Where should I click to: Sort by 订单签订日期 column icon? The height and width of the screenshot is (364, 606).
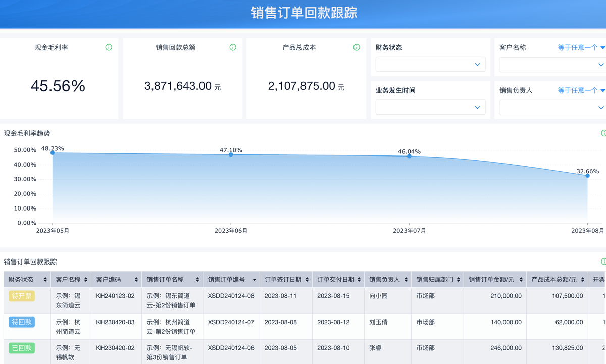click(x=307, y=280)
